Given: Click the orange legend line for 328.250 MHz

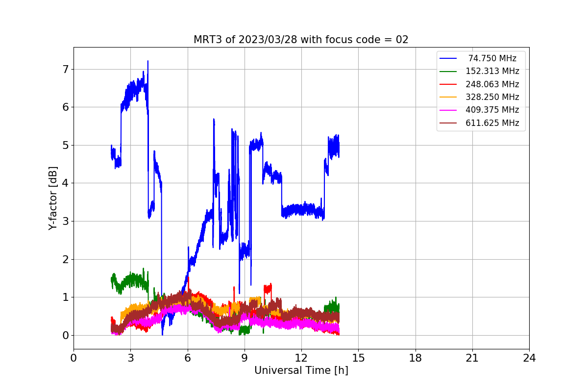Looking at the screenshot, I should pos(448,97).
